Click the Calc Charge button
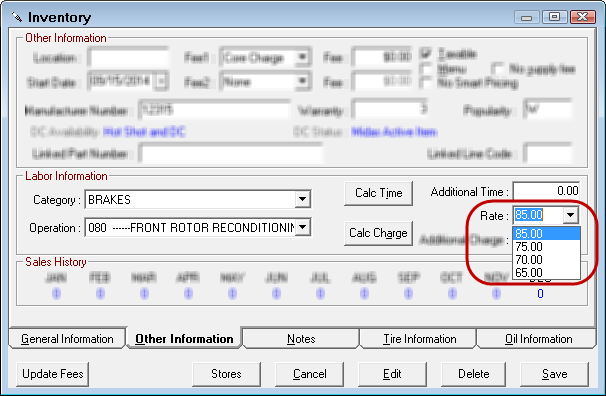The height and width of the screenshot is (396, 606). (378, 233)
